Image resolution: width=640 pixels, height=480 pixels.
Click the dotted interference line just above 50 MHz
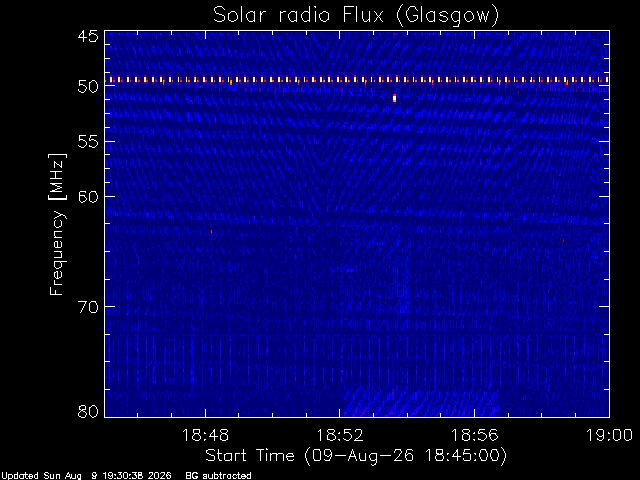357,80
